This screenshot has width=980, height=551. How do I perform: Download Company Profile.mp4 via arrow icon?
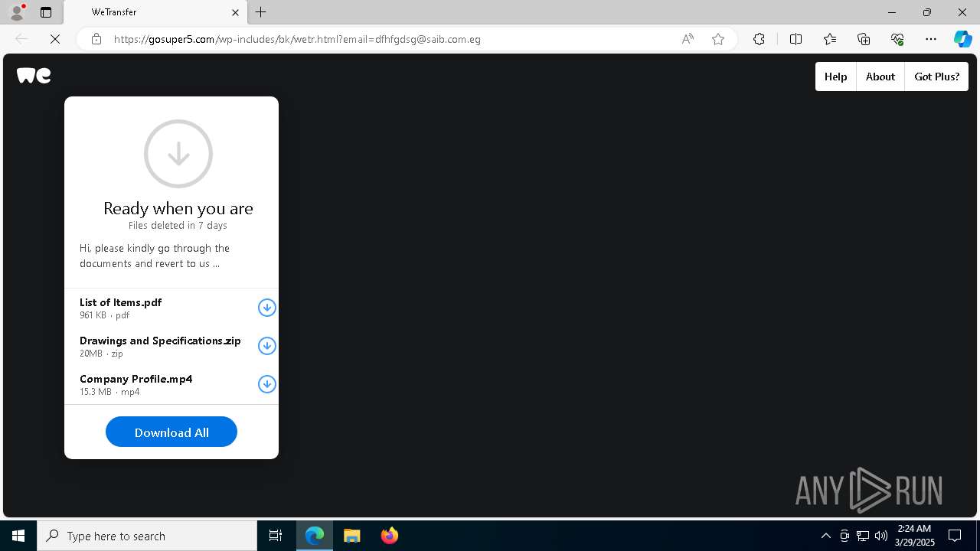point(266,384)
